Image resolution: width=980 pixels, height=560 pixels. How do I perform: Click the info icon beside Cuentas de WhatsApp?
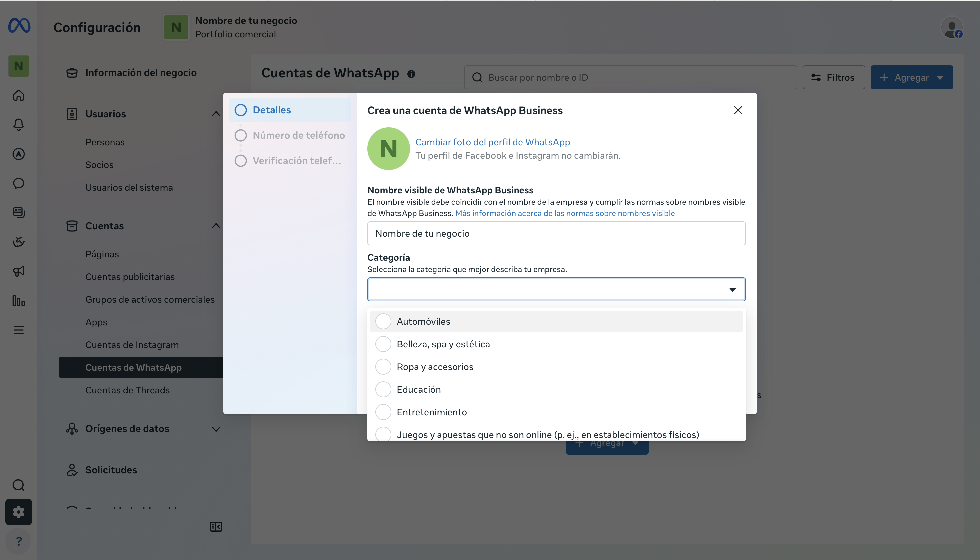click(411, 74)
